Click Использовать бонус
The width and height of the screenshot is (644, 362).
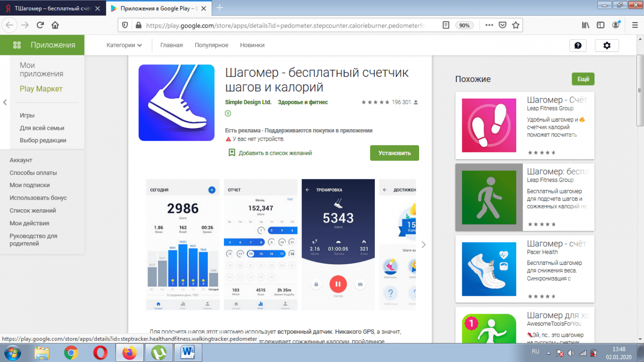(38, 198)
